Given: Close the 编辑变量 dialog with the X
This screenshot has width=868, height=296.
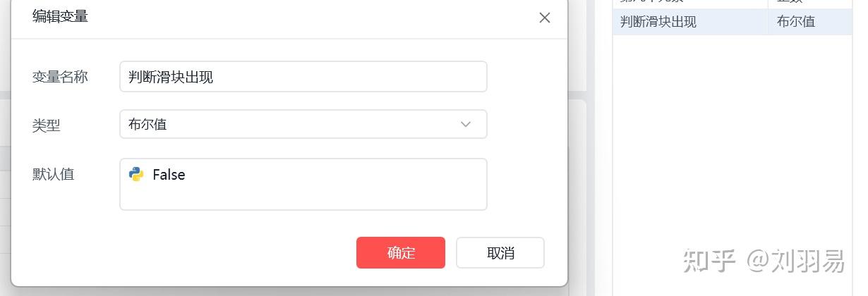Looking at the screenshot, I should tap(544, 18).
